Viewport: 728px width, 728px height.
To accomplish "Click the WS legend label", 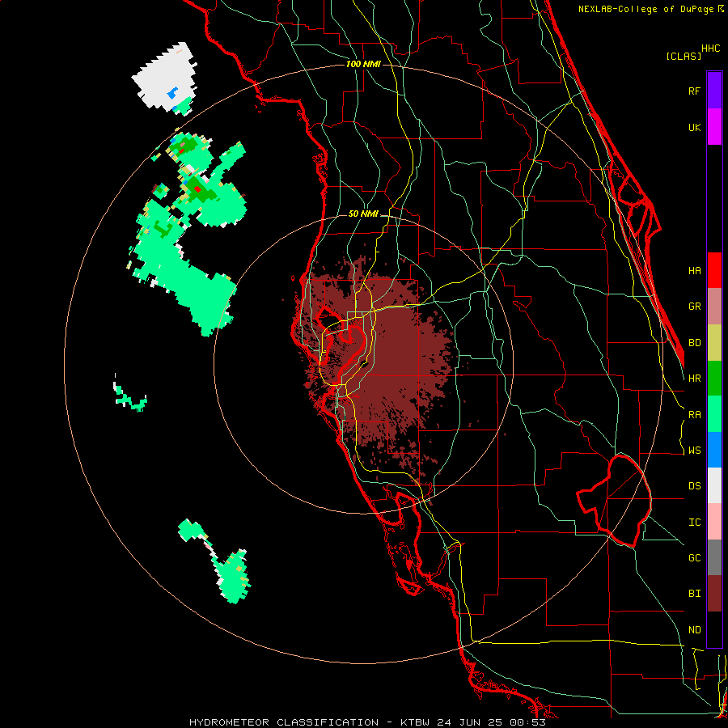I will pos(695,450).
